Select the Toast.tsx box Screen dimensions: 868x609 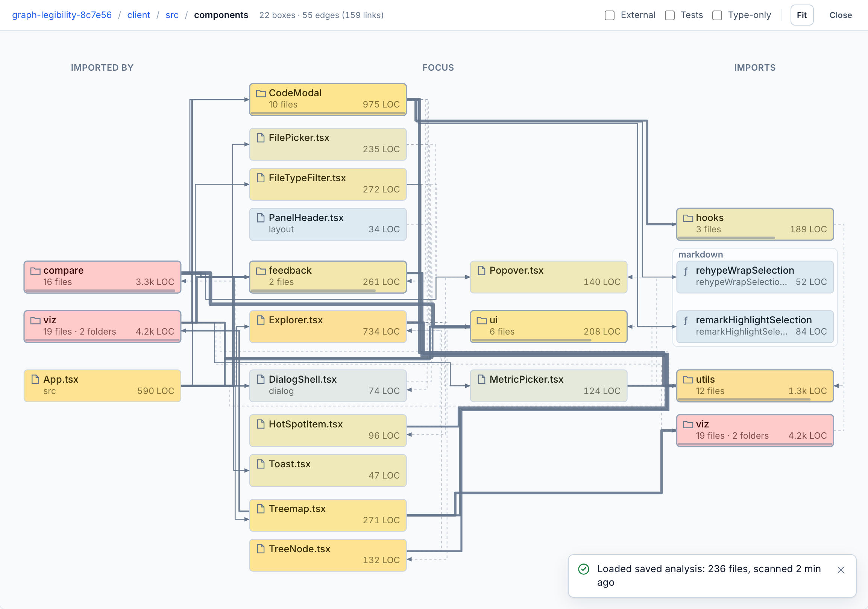tap(328, 471)
